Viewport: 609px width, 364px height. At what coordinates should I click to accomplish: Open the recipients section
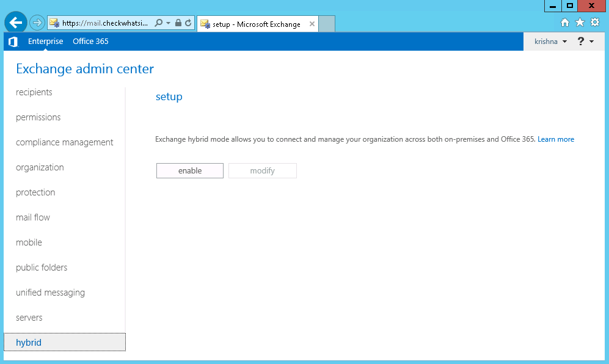click(34, 92)
